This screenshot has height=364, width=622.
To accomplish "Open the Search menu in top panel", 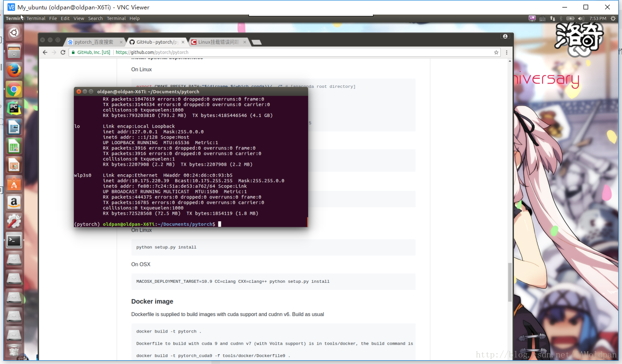I will pyautogui.click(x=95, y=18).
